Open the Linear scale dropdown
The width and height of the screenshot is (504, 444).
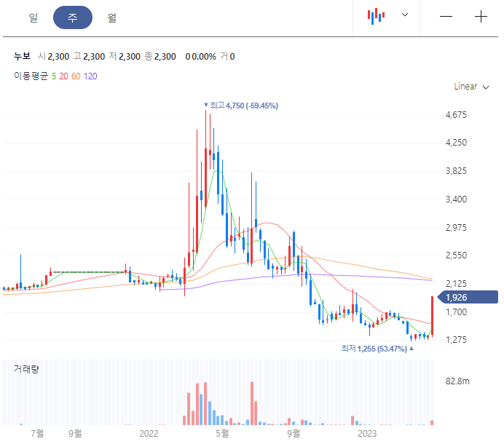(x=471, y=87)
